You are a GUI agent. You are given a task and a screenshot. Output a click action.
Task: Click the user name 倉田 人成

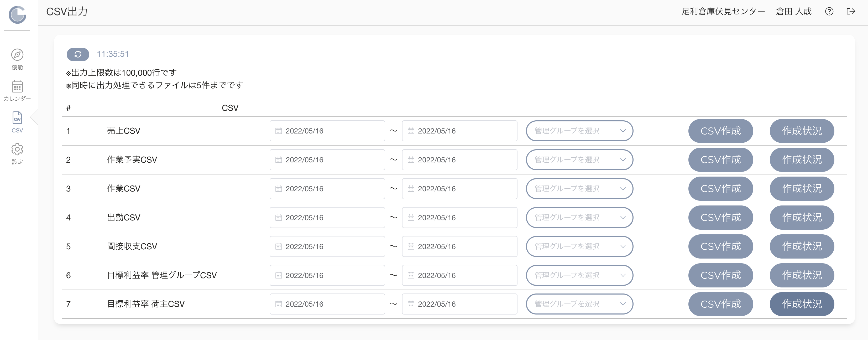(x=793, y=12)
